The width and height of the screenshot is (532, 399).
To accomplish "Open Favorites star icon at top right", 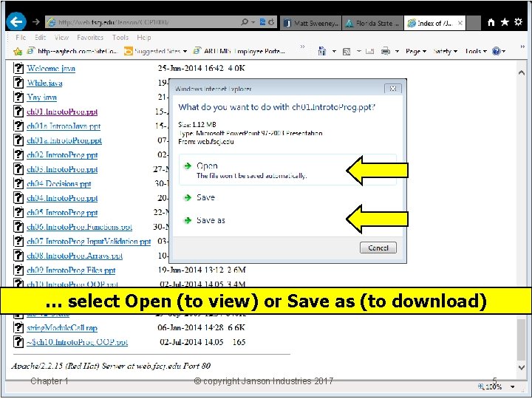I will (505, 22).
